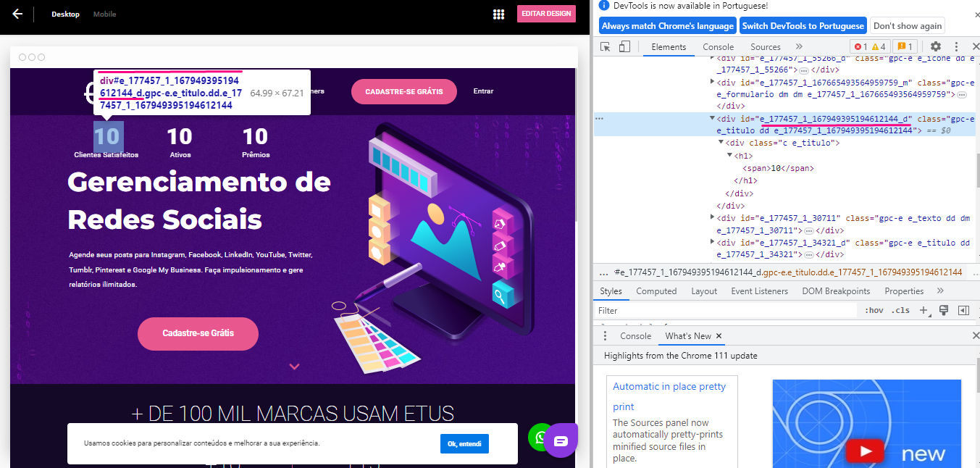Switch to the Console tab in top bar
The width and height of the screenshot is (980, 468).
[x=718, y=47]
